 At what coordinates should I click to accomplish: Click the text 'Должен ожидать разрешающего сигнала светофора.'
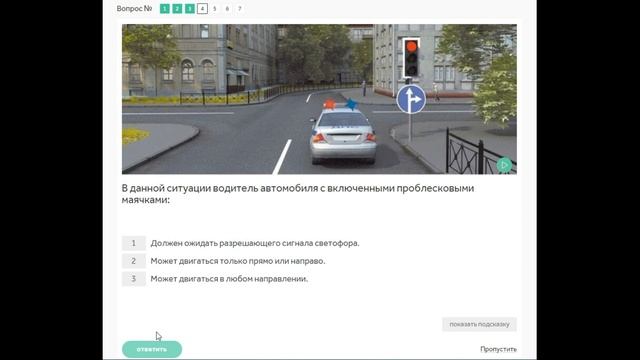coord(255,243)
